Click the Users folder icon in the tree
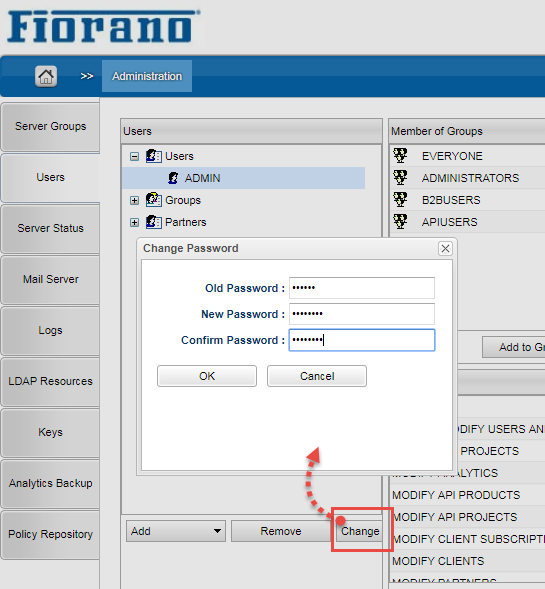Image resolution: width=545 pixels, height=589 pixels. pyautogui.click(x=154, y=156)
